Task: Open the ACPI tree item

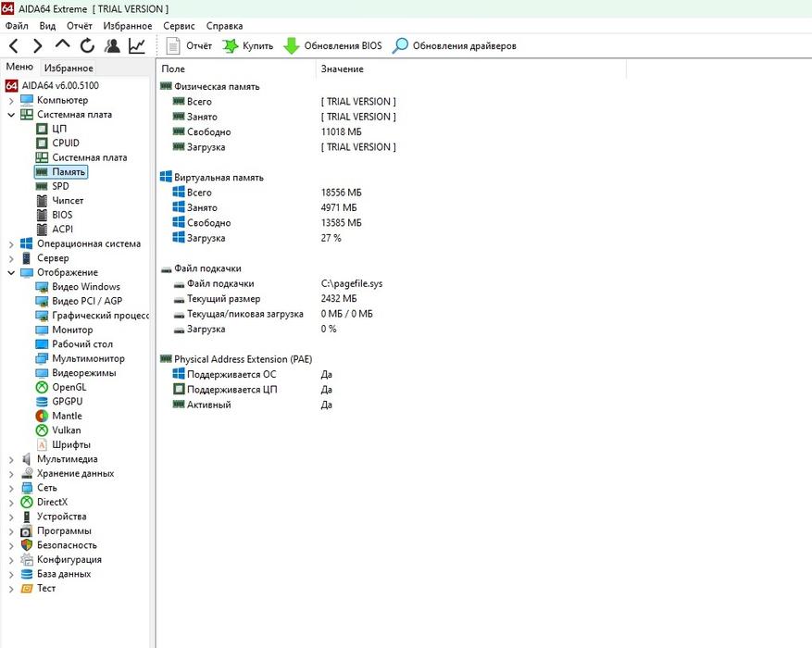Action: pos(55,229)
